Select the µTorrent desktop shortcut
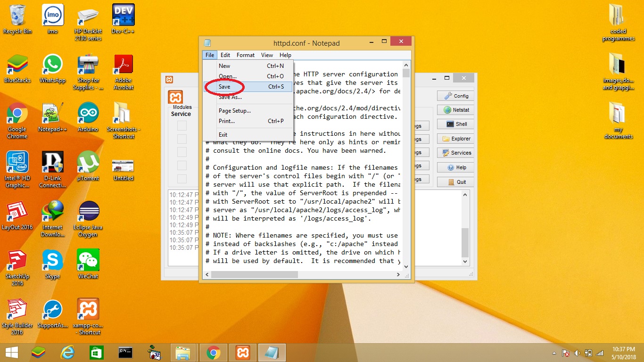Image resolution: width=644 pixels, height=362 pixels. coord(88,166)
